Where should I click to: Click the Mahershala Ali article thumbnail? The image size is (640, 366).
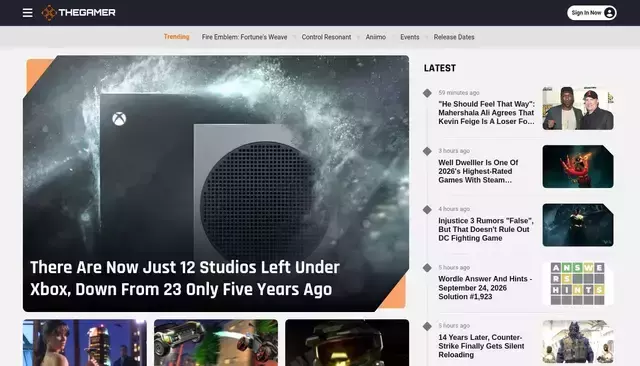(x=578, y=108)
